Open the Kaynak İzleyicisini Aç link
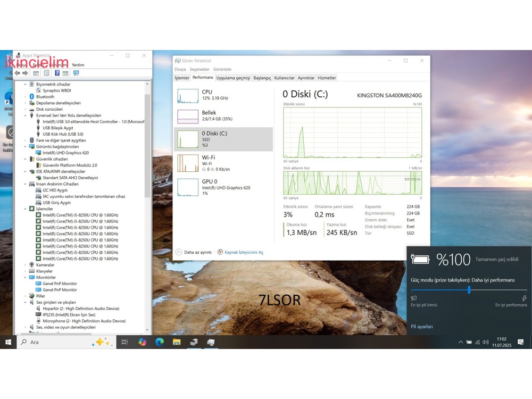The height and width of the screenshot is (399, 532). pyautogui.click(x=244, y=252)
